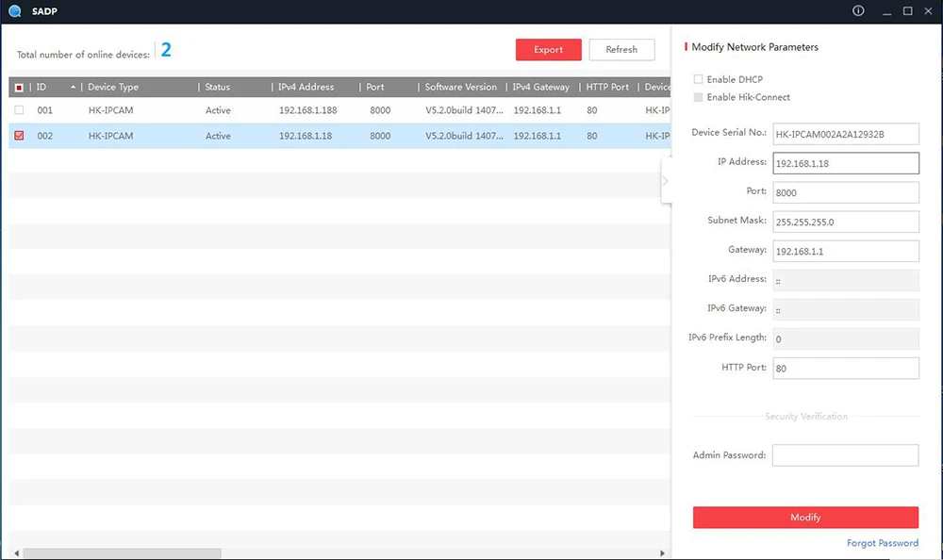
Task: Close the SADP window
Action: coord(928,10)
